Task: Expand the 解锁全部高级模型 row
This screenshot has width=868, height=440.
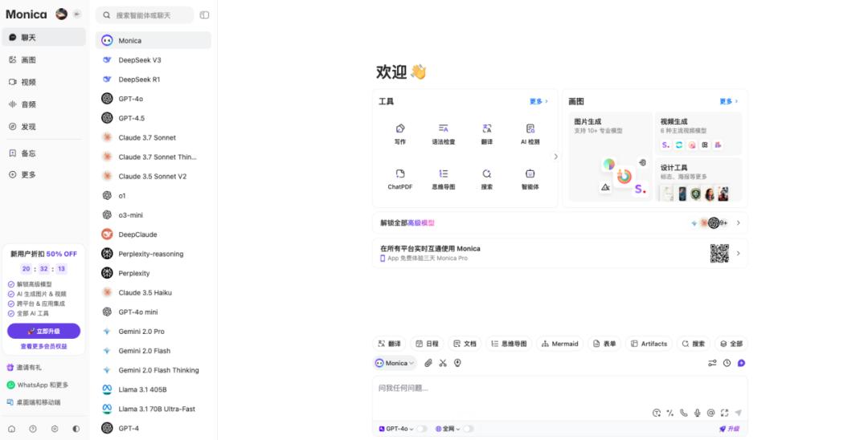Action: pyautogui.click(x=560, y=223)
